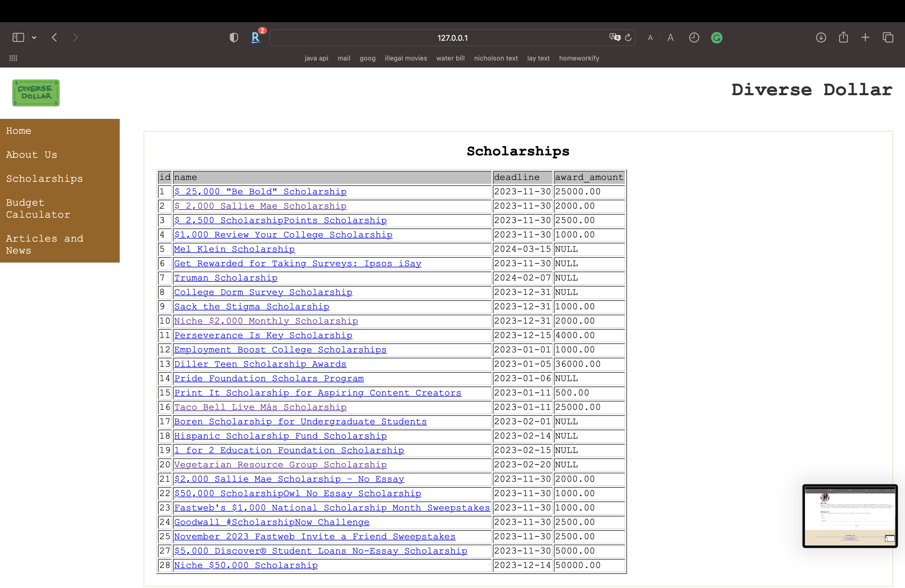
Task: Decrease text size with small A
Action: coord(650,38)
